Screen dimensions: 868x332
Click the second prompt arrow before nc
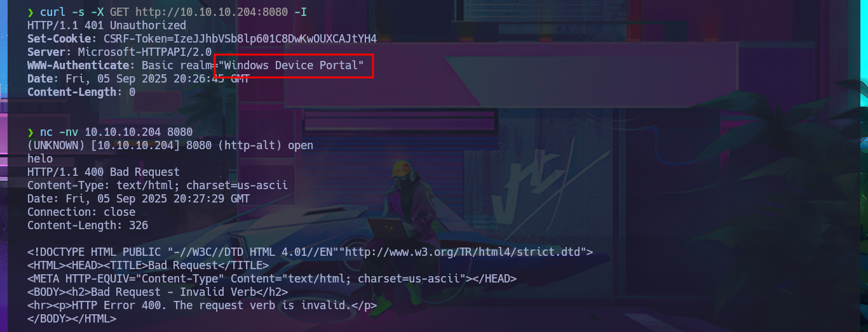click(x=31, y=132)
